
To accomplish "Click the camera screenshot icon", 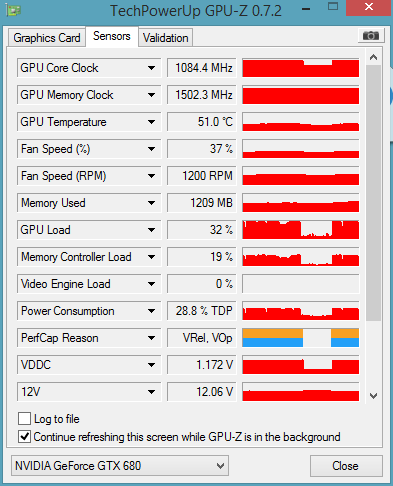I will tap(371, 35).
